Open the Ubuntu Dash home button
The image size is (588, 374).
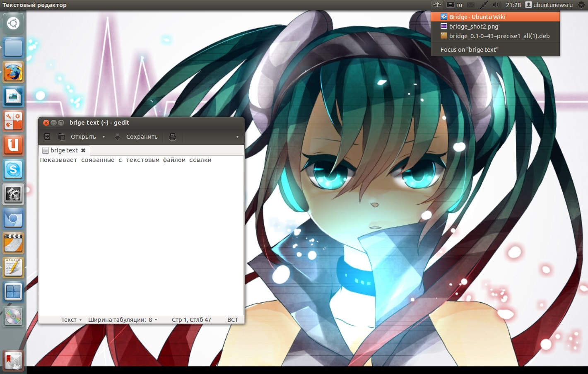tap(13, 23)
